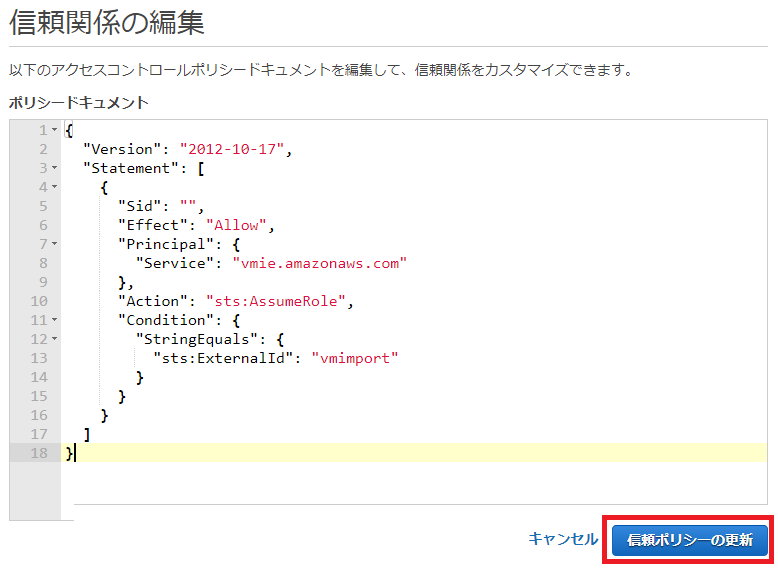Place cursor in highlighted line 18 of editor
The width and height of the screenshot is (778, 569).
click(x=414, y=453)
